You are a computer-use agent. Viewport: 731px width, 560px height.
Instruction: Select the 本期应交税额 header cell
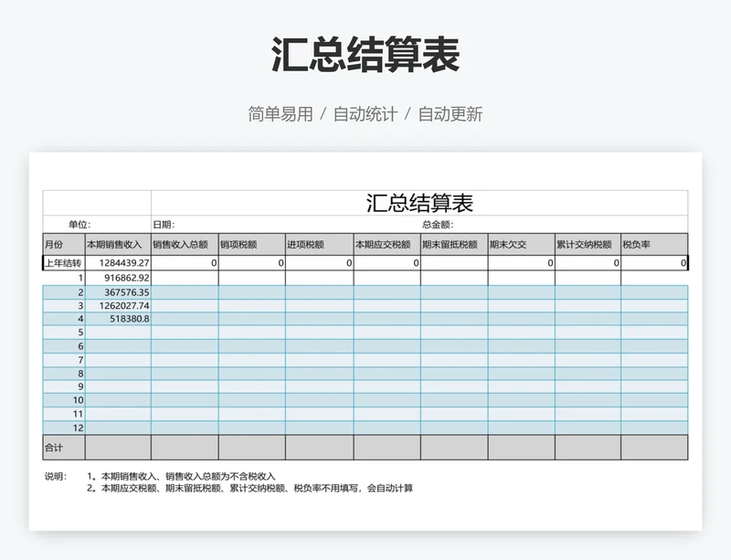pos(387,244)
